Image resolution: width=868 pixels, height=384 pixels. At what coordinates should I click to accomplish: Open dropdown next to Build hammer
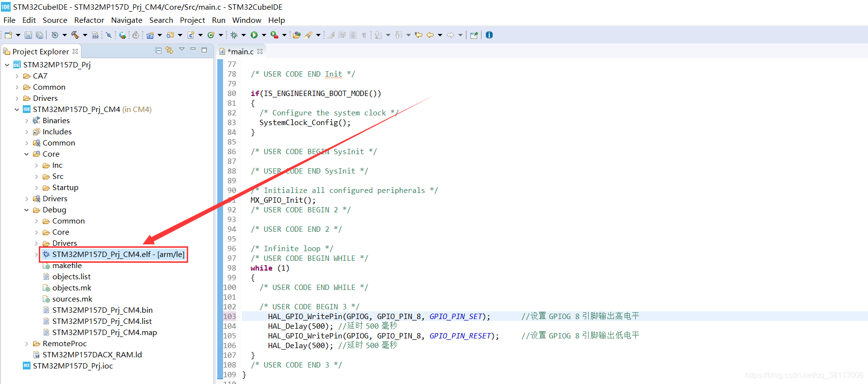(x=85, y=35)
